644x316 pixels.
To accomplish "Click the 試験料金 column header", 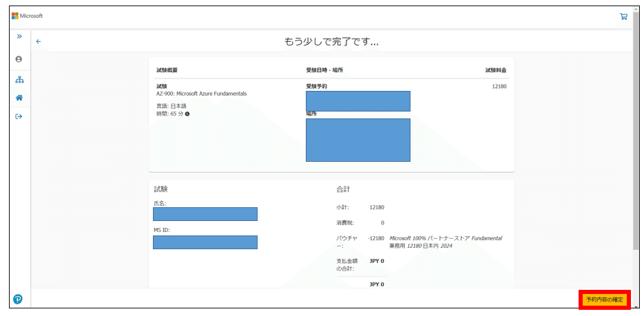I will click(x=496, y=70).
